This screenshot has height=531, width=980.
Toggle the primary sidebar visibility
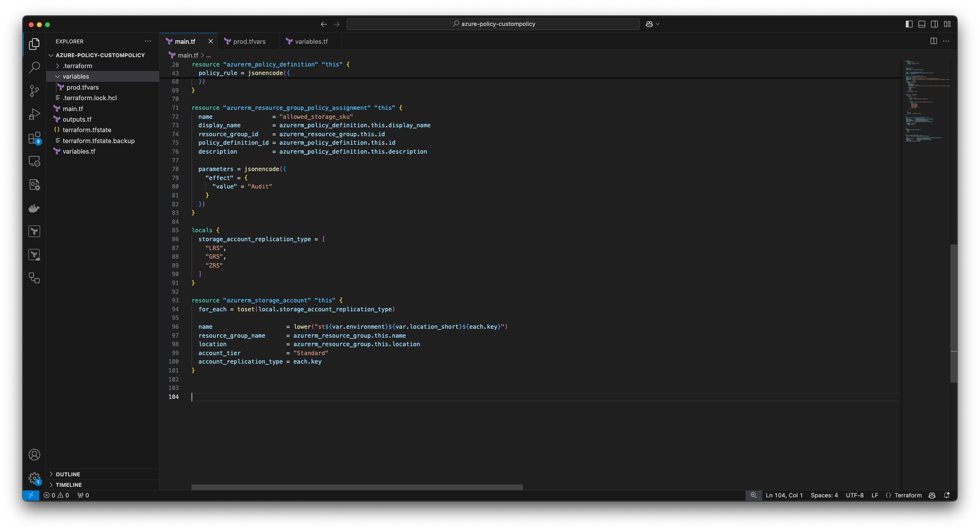pos(908,24)
